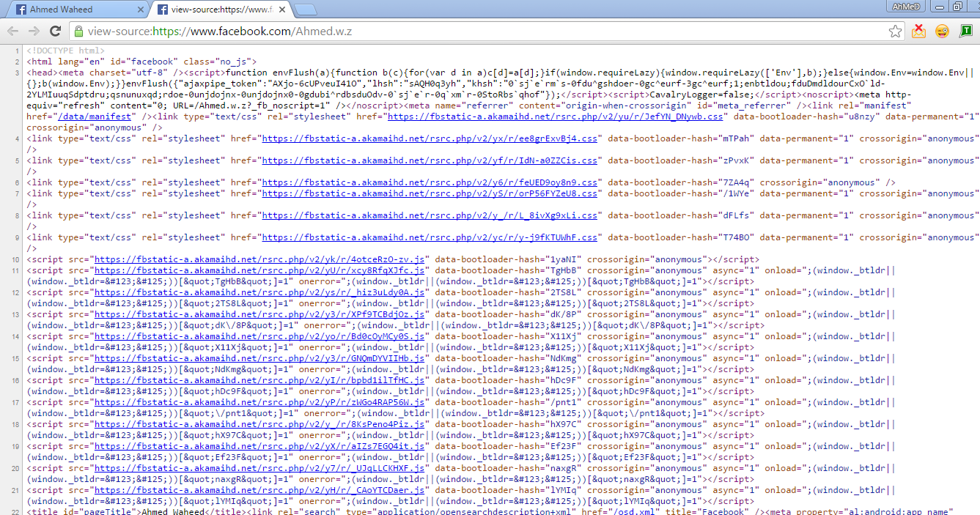This screenshot has height=515, width=980.
Task: Open the 4otceRzO-zv.js script link
Action: (259, 259)
